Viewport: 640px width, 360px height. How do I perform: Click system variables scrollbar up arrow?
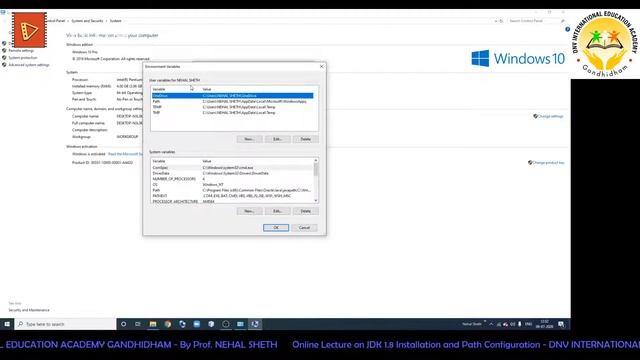point(316,161)
